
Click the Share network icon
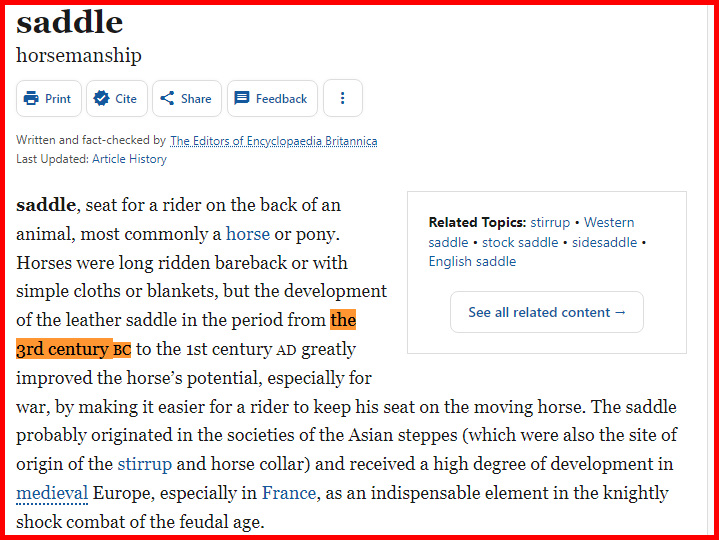point(167,98)
